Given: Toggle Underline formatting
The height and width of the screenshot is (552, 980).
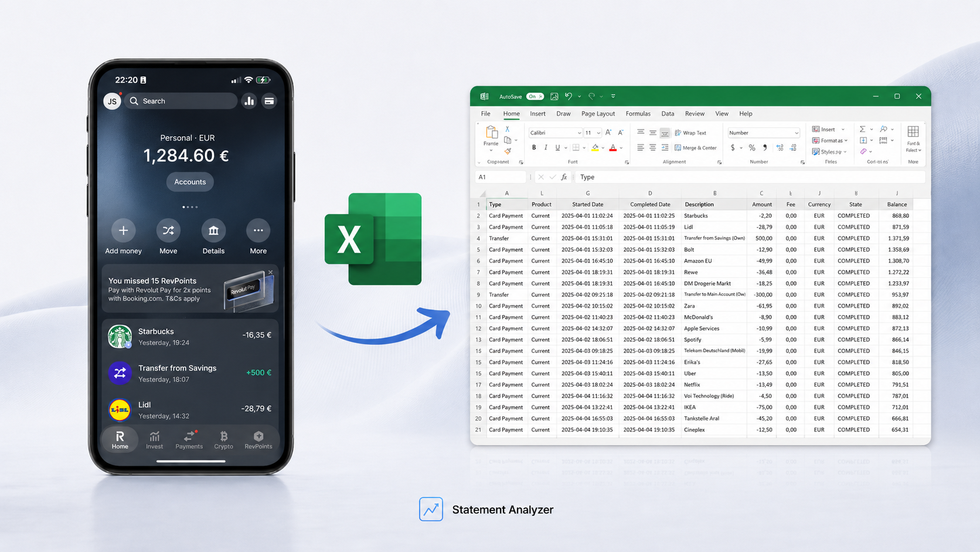Looking at the screenshot, I should pos(557,148).
